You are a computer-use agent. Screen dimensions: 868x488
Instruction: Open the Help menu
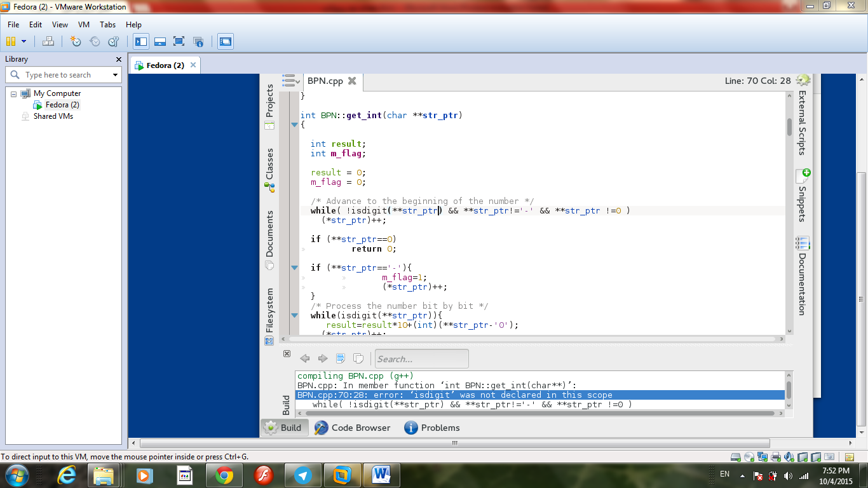133,25
